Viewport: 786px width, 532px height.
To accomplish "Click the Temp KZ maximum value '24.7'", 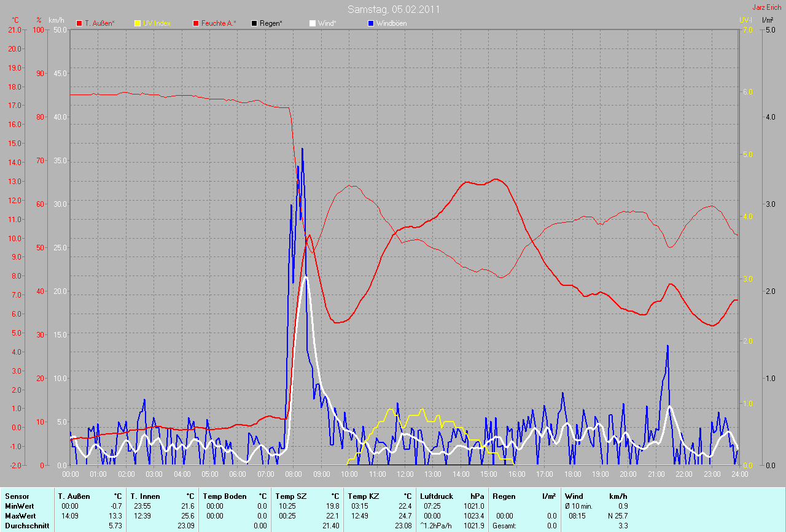I will 405,516.
